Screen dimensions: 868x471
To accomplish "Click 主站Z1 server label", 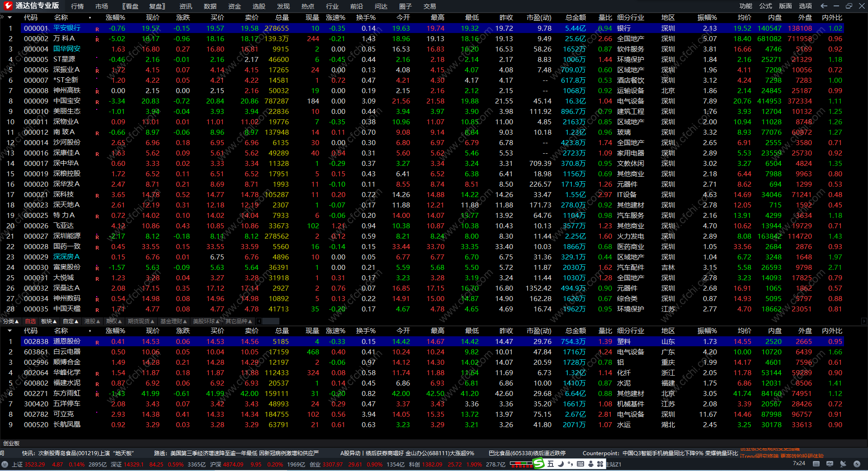I will (613, 464).
